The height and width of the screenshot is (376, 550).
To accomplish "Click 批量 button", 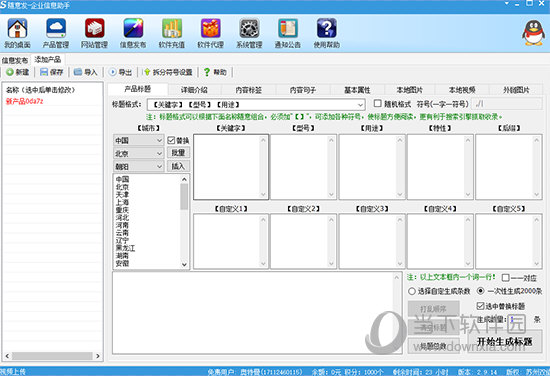I will click(178, 153).
